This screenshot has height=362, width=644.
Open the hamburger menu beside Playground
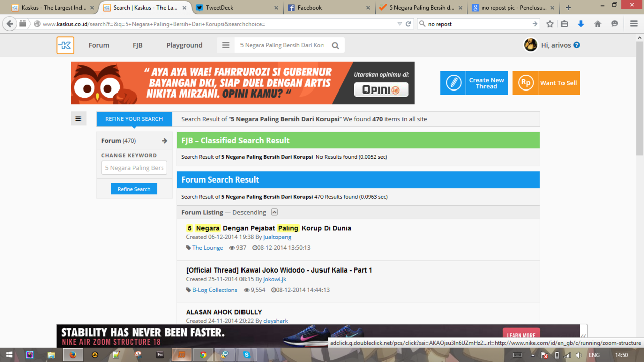pyautogui.click(x=226, y=45)
